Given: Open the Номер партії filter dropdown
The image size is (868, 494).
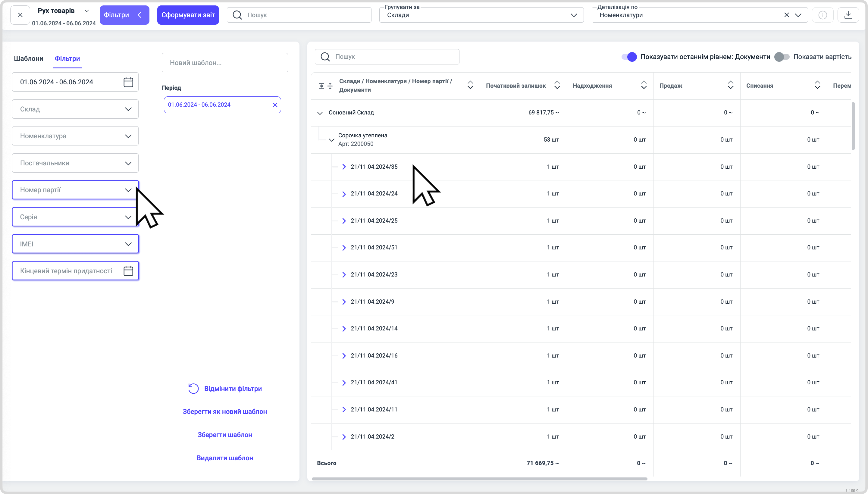Looking at the screenshot, I should [x=75, y=190].
